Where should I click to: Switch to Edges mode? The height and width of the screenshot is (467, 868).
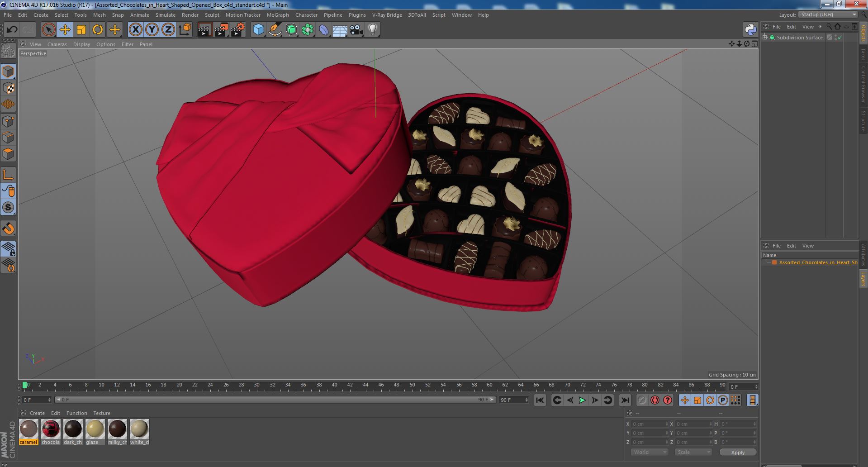tap(8, 138)
